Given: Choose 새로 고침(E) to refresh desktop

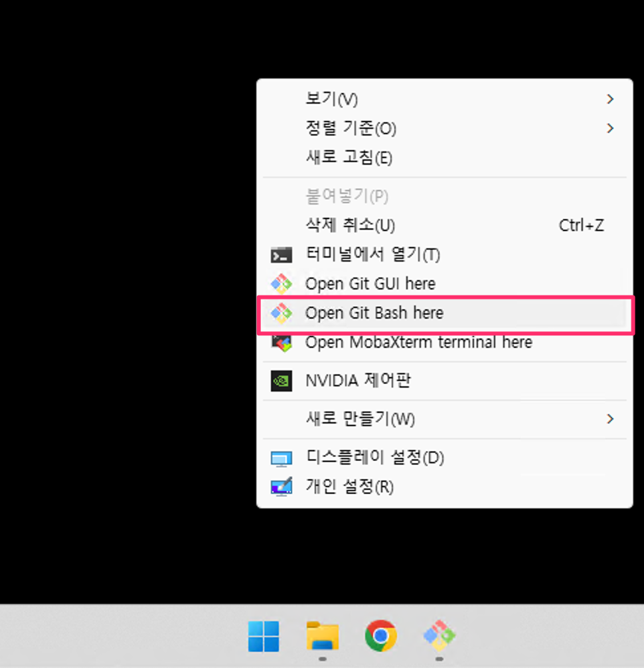Looking at the screenshot, I should (x=445, y=157).
